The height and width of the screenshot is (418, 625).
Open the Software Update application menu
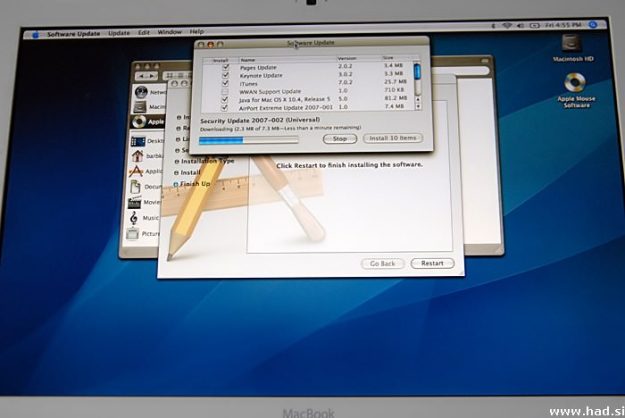coord(74,32)
